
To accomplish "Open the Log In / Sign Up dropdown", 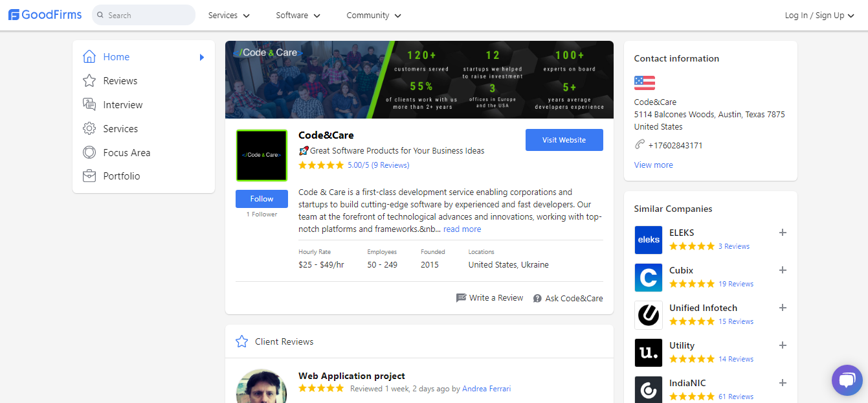I will coord(819,15).
